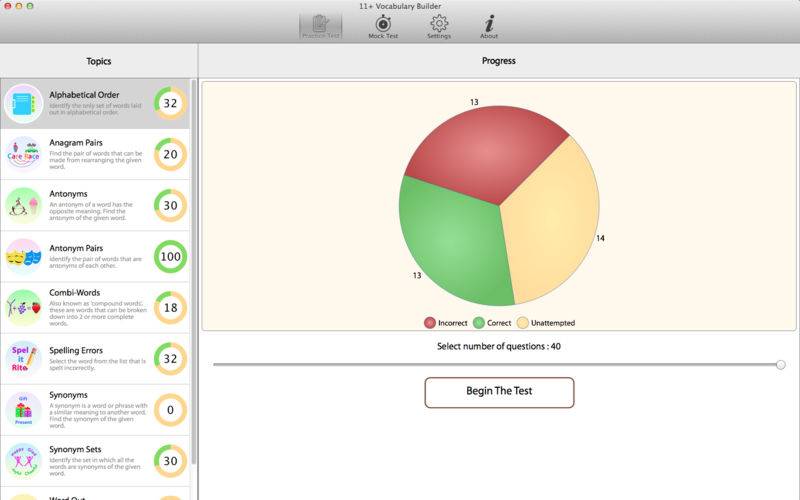This screenshot has height=500, width=800.
Task: Click the pie label 14 beside yellow slice
Action: click(601, 238)
